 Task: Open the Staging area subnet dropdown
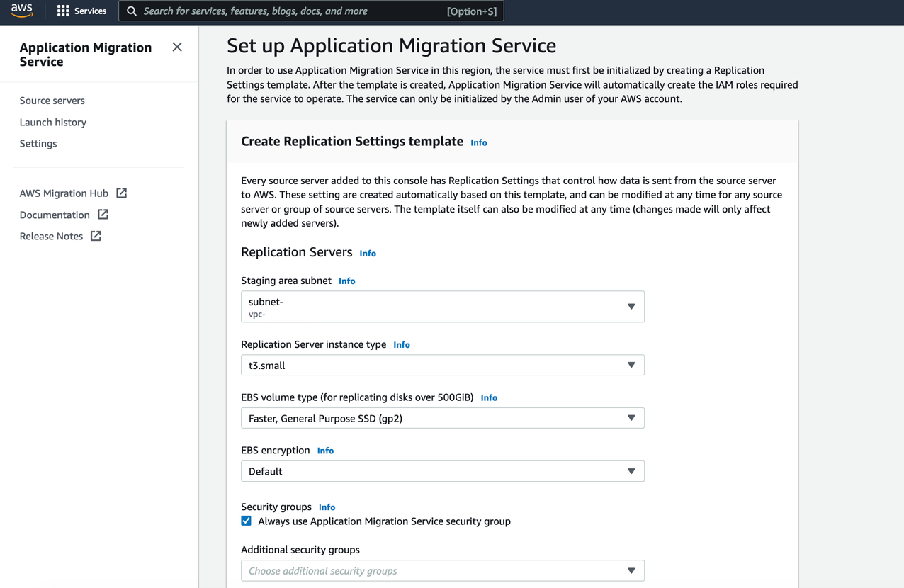click(x=631, y=306)
